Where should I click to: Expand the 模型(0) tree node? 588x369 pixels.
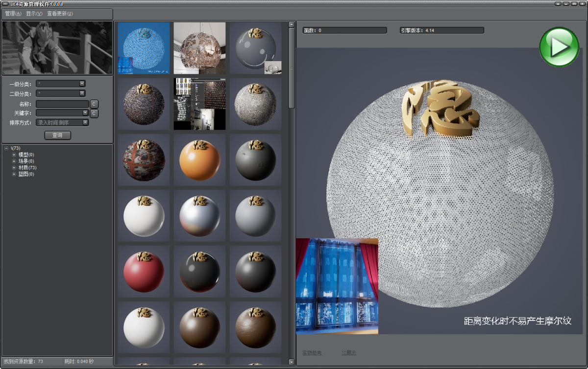(x=14, y=155)
